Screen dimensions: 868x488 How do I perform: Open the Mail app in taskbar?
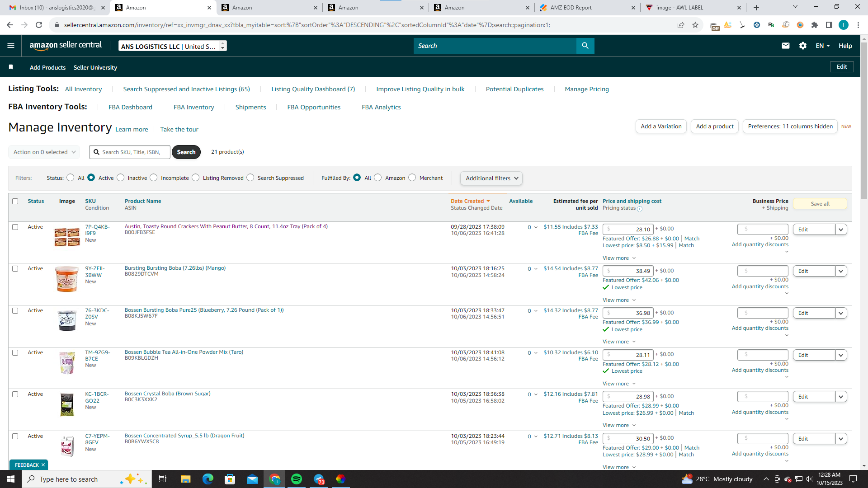(252, 479)
